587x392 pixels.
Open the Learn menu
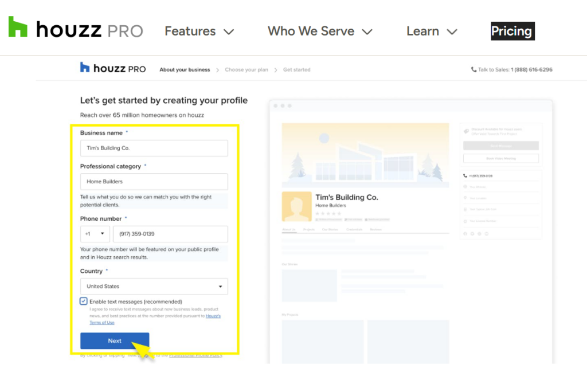(x=432, y=32)
